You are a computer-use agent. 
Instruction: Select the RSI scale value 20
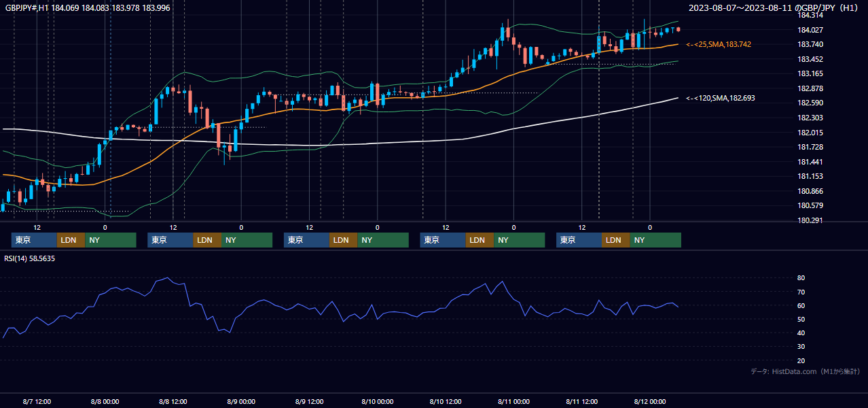coord(801,361)
